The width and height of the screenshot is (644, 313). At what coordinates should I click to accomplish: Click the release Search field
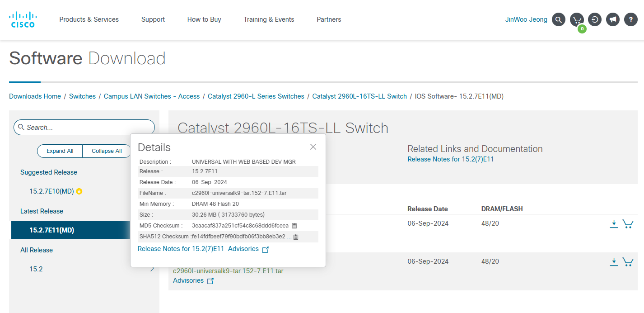click(x=84, y=128)
